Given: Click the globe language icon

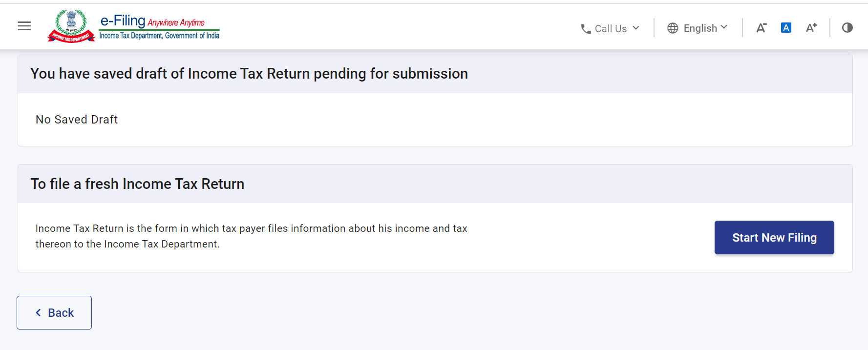Looking at the screenshot, I should pos(673,28).
